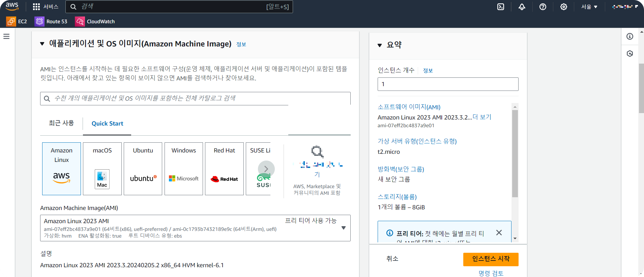Open the review commands link
Screen dimensions: 644x277
(491, 273)
